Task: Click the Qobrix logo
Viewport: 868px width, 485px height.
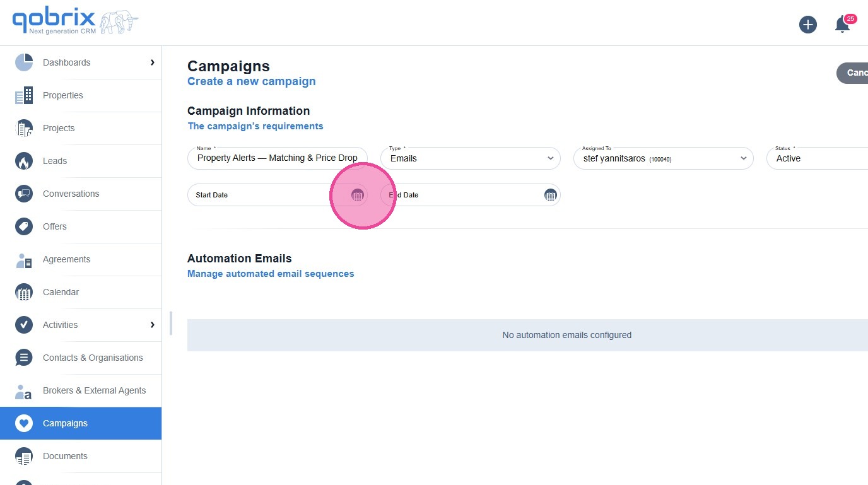Action: (x=75, y=22)
